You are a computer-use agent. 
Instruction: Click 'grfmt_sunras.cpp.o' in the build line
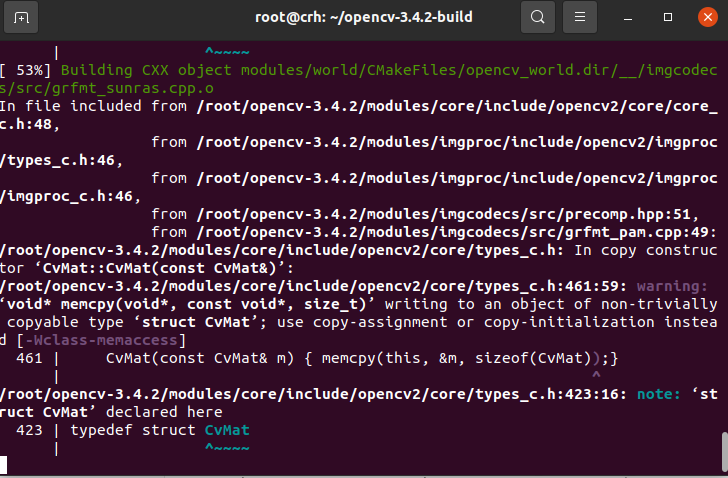click(x=132, y=88)
